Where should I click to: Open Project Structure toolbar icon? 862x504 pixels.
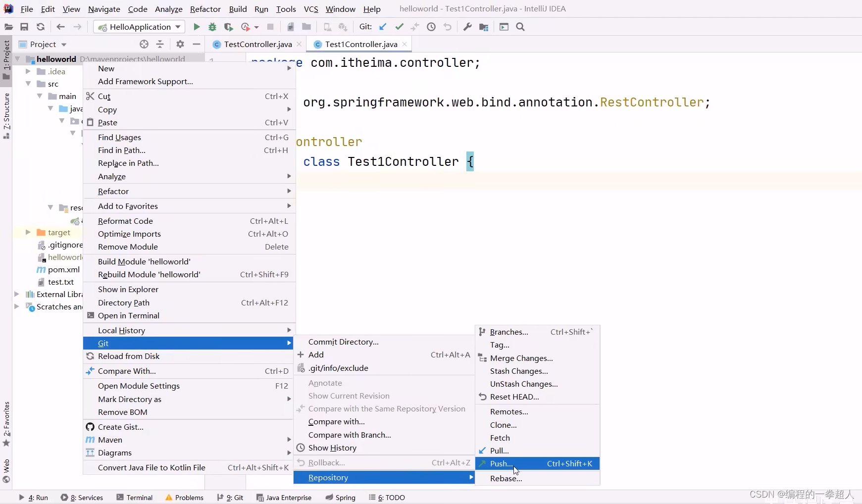[x=484, y=27]
